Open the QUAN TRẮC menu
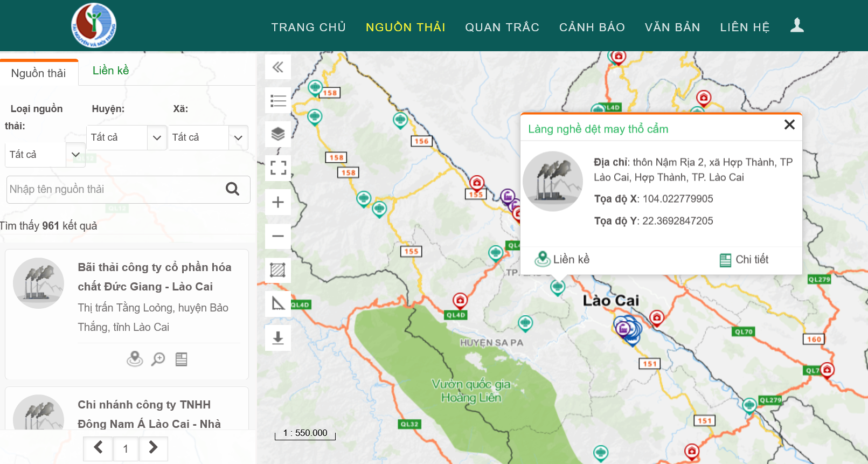The width and height of the screenshot is (868, 464). (x=502, y=27)
